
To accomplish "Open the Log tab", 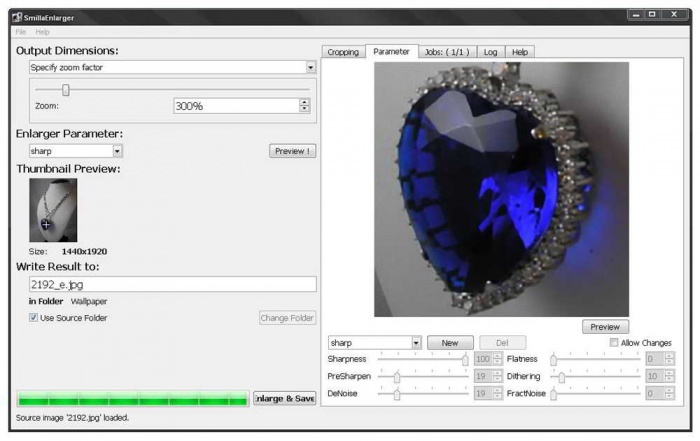I will pyautogui.click(x=491, y=52).
